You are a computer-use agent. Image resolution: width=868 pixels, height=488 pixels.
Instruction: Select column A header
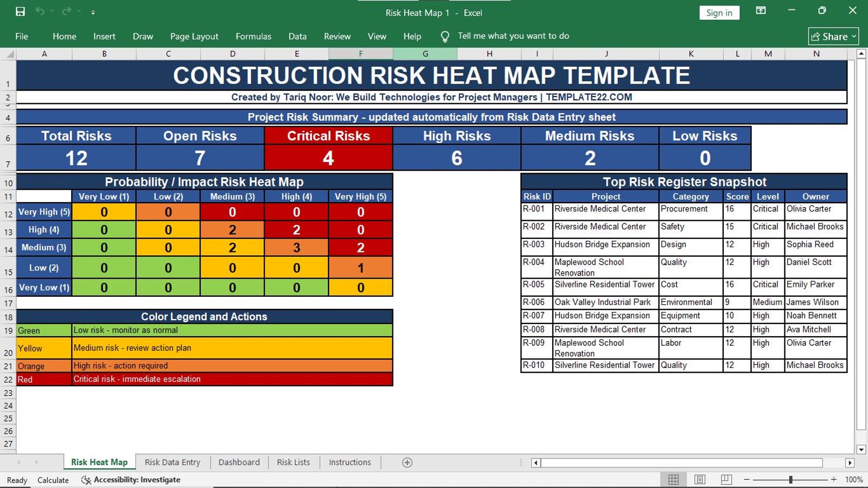[44, 54]
